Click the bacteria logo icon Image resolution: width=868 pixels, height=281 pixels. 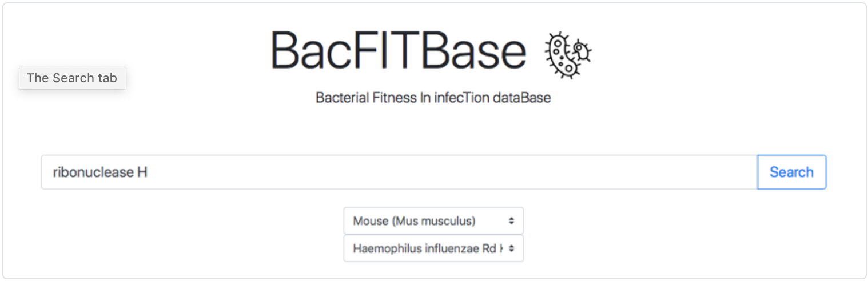coord(567,54)
